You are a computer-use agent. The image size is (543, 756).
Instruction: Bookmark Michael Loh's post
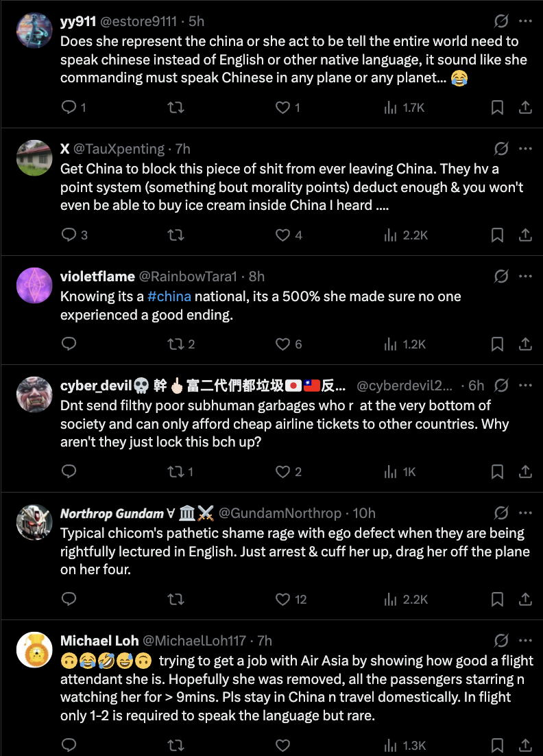pos(498,745)
